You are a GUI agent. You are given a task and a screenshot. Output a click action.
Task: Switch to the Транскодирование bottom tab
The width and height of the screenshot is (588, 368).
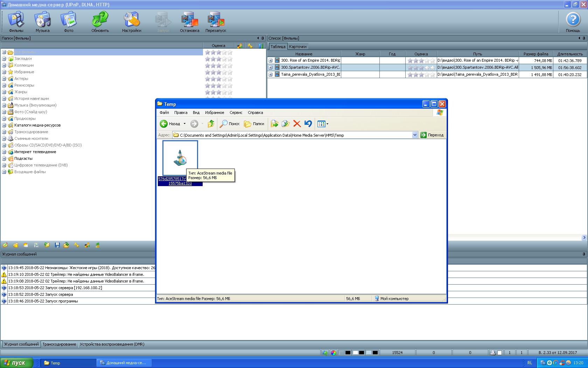[x=59, y=344]
